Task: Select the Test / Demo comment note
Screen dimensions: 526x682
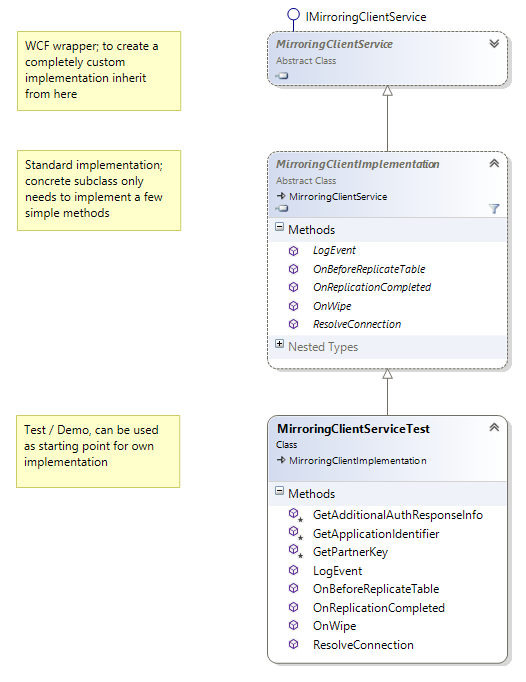Action: pyautogui.click(x=98, y=451)
